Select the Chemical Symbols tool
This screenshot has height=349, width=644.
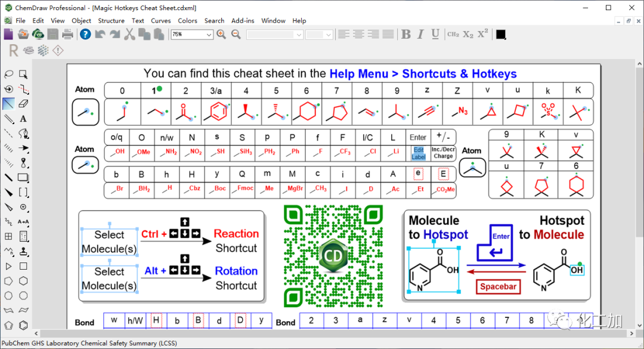tap(23, 207)
